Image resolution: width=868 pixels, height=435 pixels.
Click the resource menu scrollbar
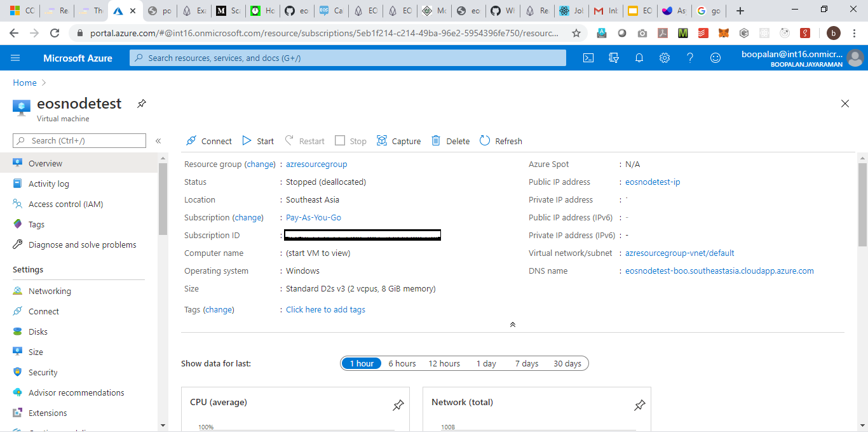163,199
